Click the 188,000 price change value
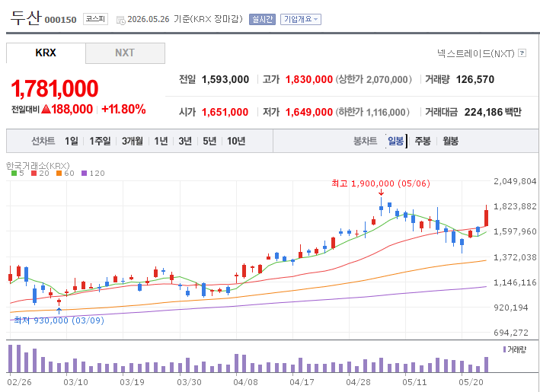This screenshot has height=392, width=540. click(x=72, y=110)
